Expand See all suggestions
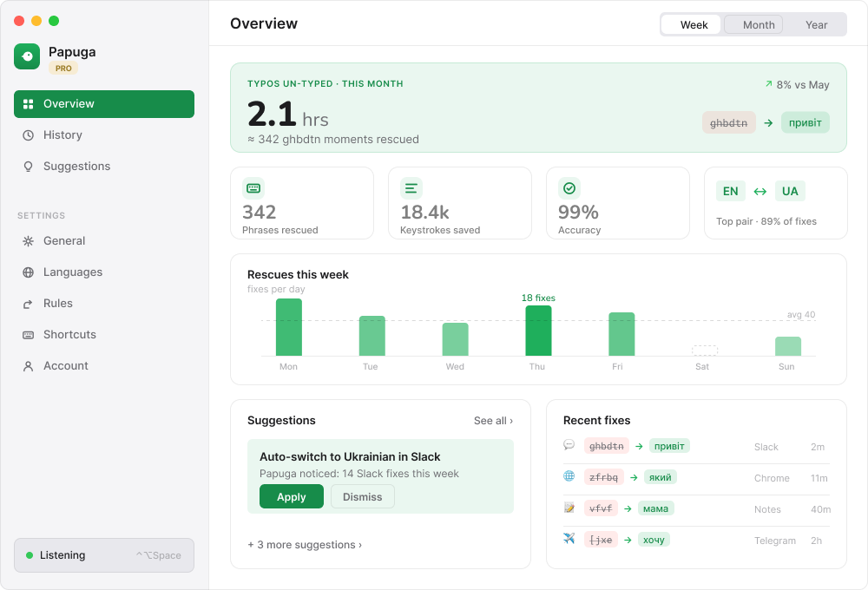 point(493,421)
